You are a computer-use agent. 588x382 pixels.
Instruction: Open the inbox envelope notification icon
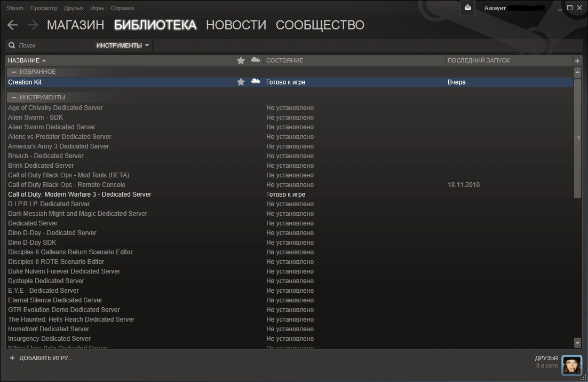tap(467, 8)
